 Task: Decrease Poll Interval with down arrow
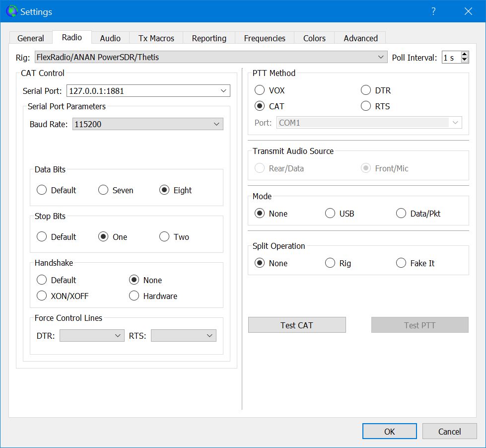(465, 60)
